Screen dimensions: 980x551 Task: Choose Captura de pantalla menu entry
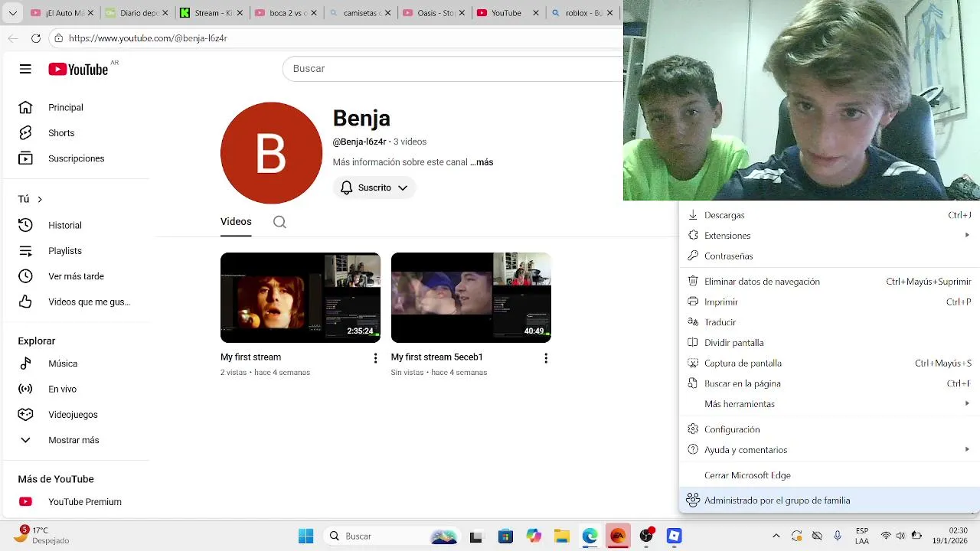pos(829,364)
